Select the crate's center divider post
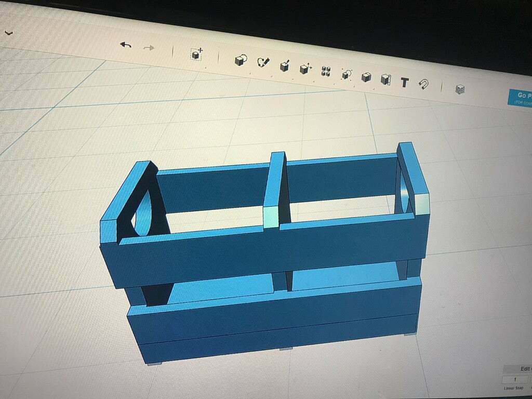532x399 pixels. pyautogui.click(x=275, y=190)
